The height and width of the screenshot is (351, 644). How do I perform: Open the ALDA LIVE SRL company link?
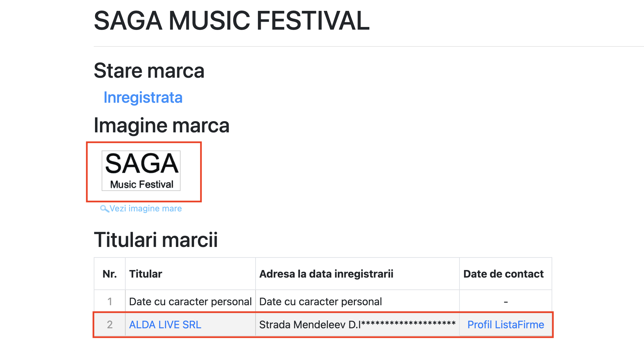(165, 325)
